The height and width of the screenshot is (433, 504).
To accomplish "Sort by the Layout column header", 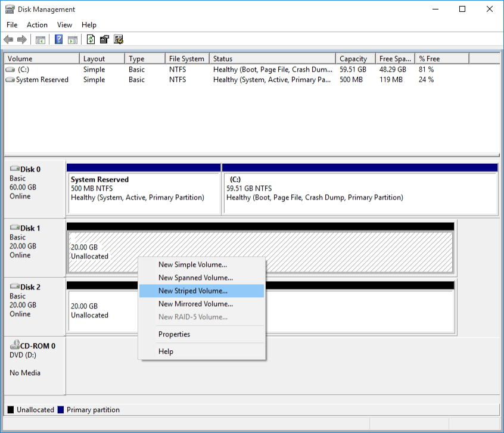I will tap(102, 59).
